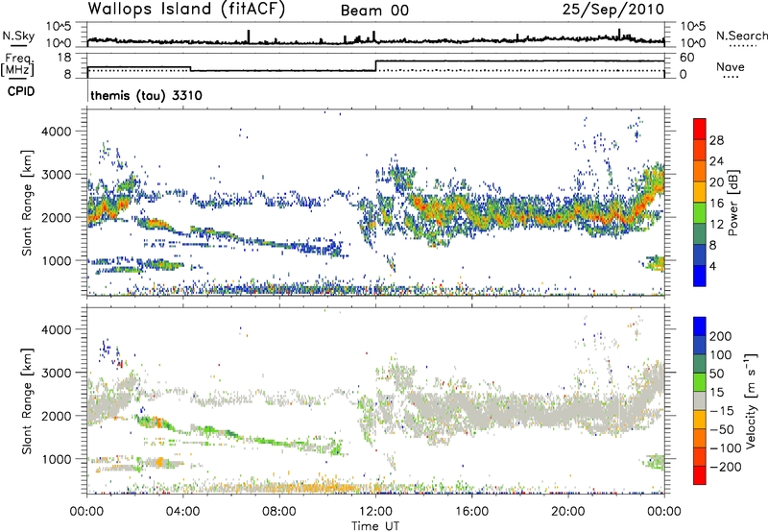Click the '10^5' tick left of noise plot

coord(59,27)
